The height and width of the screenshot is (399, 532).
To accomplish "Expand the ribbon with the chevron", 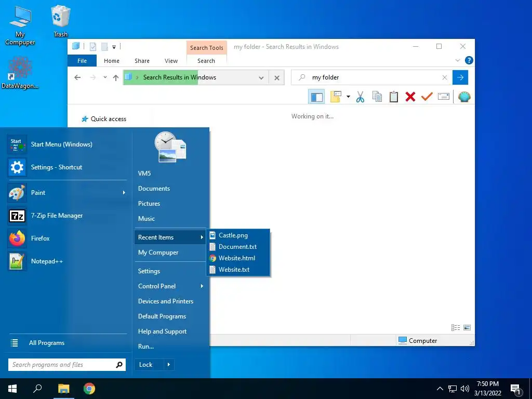I will [x=457, y=60].
